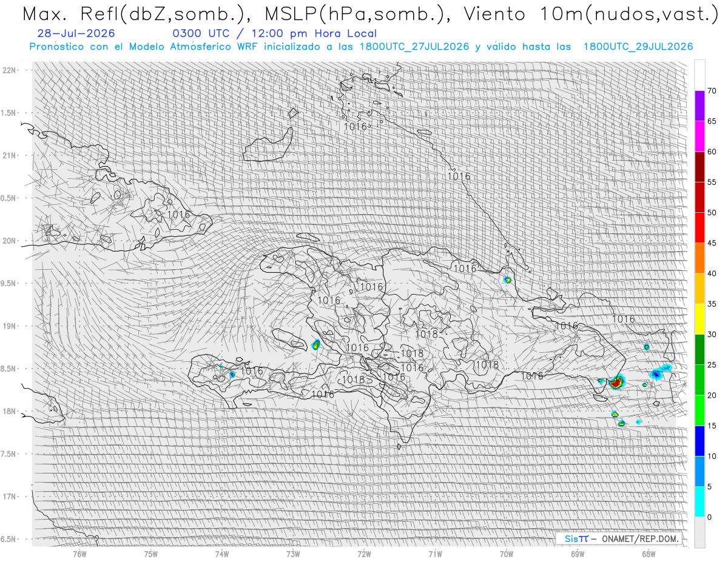
Task: Click the '19N' latitude label
Action: (x=10, y=326)
